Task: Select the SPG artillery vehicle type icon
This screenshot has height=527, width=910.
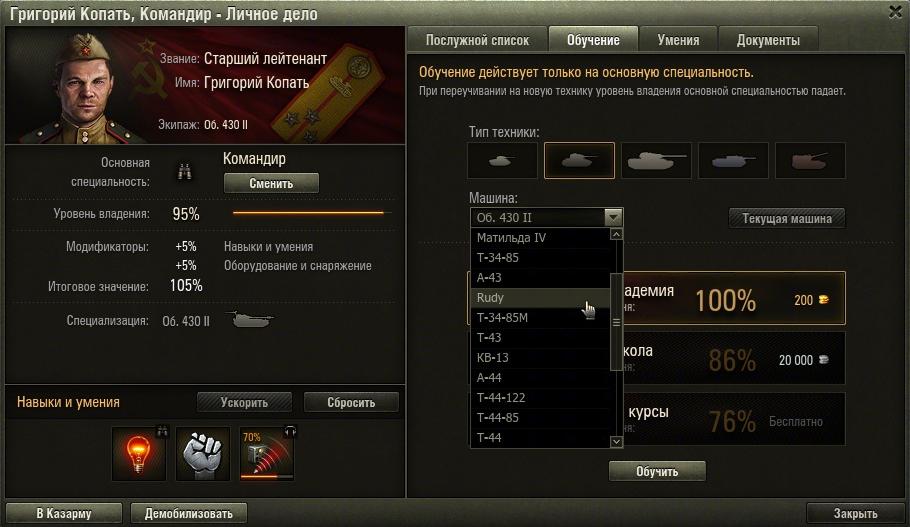Action: [810, 160]
